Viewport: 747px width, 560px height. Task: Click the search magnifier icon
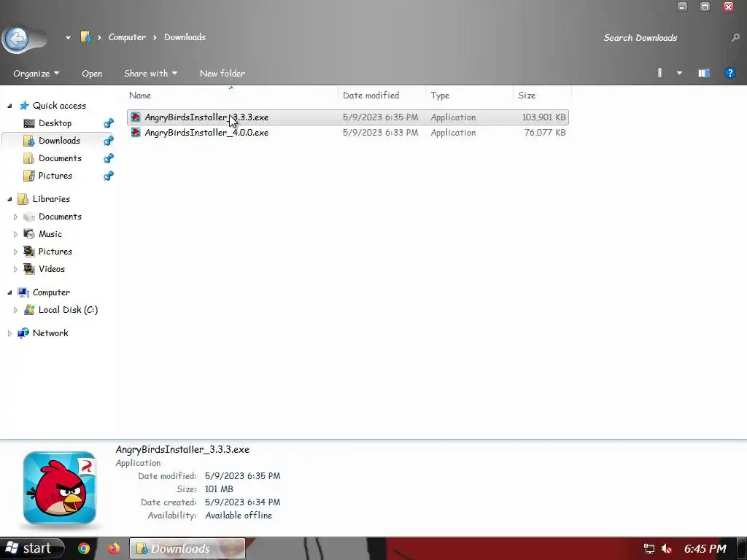coord(735,38)
